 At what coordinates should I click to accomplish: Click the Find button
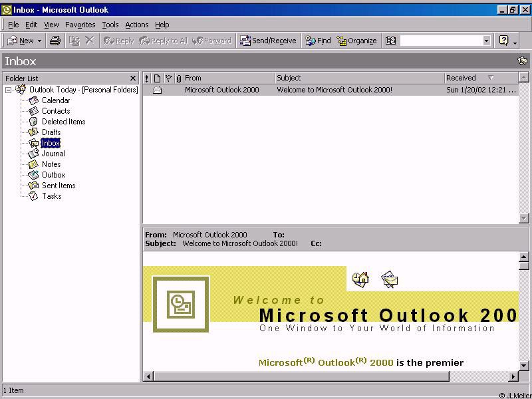click(318, 41)
